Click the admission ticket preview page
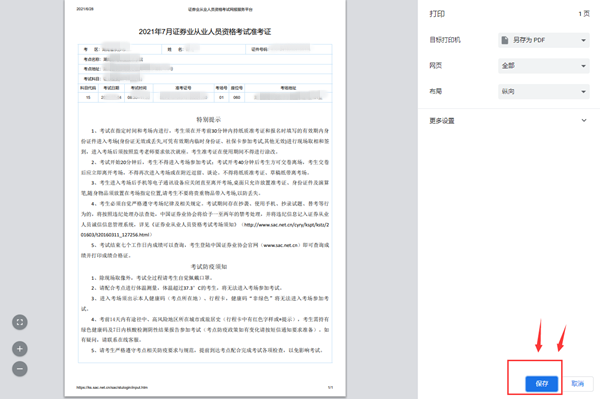600x399 pixels. point(205,198)
